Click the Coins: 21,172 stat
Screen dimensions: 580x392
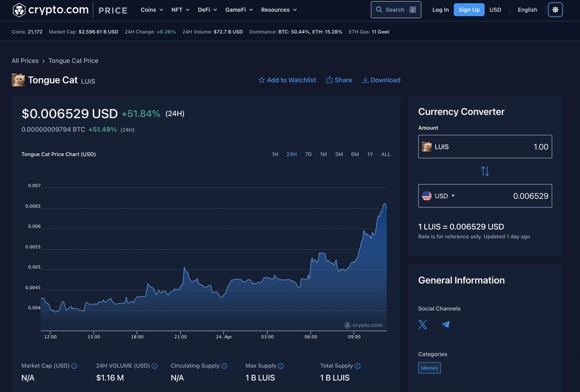[27, 32]
